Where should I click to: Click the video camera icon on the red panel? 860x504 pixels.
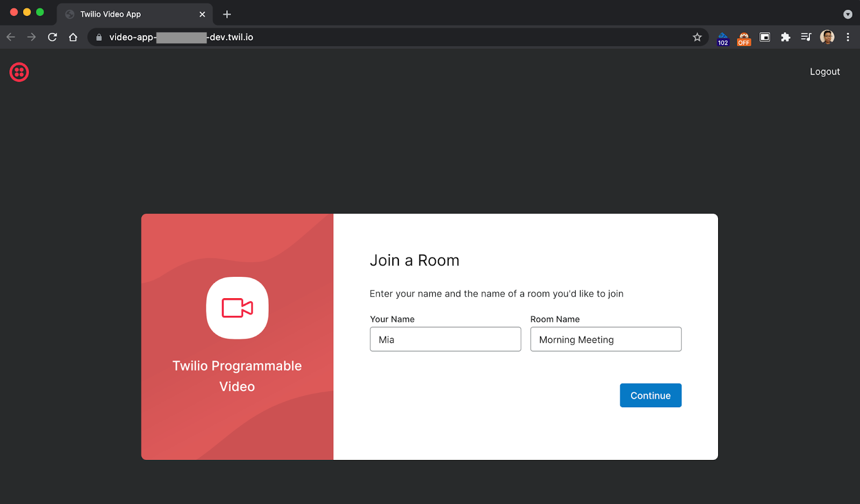237,308
